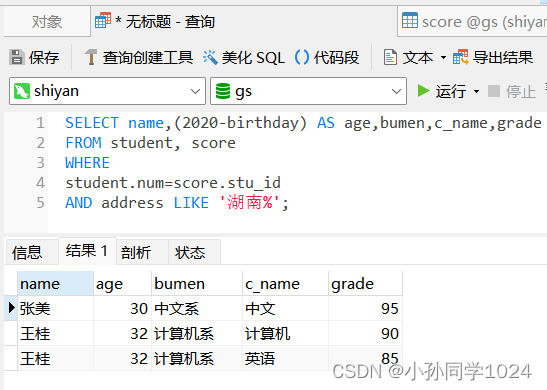
Task: Select the 计算机系 cell in the grade 90 row
Action: click(x=197, y=333)
